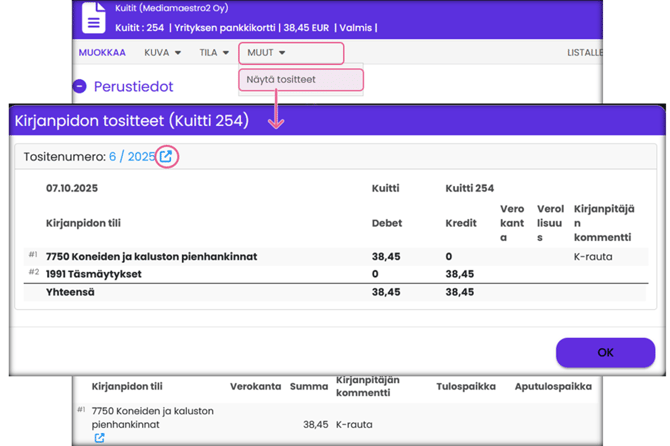The height and width of the screenshot is (446, 670).
Task: Select Näytä tositteet menu entry
Action: [280, 79]
